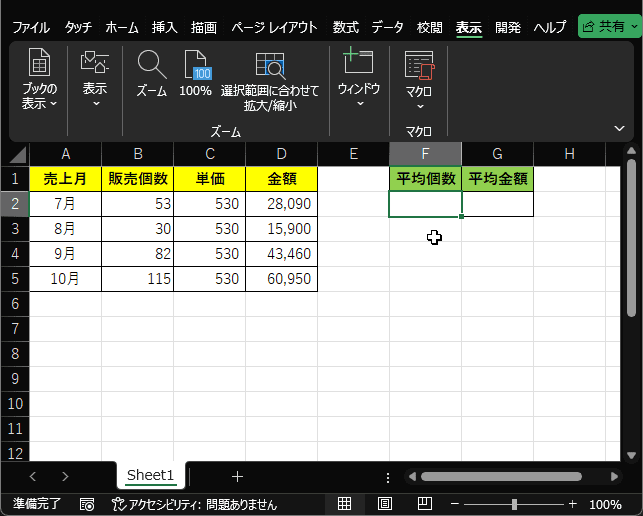Click the 共有 share button
643x516 pixels.
(610, 26)
